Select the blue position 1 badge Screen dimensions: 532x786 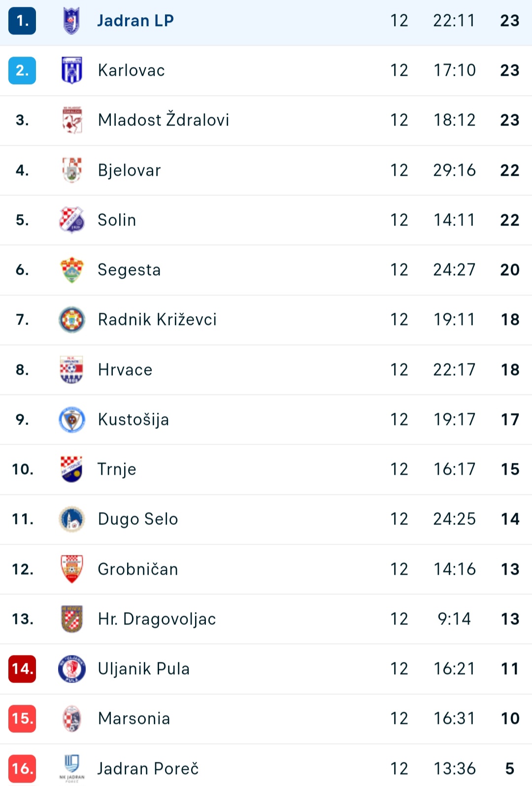point(22,21)
